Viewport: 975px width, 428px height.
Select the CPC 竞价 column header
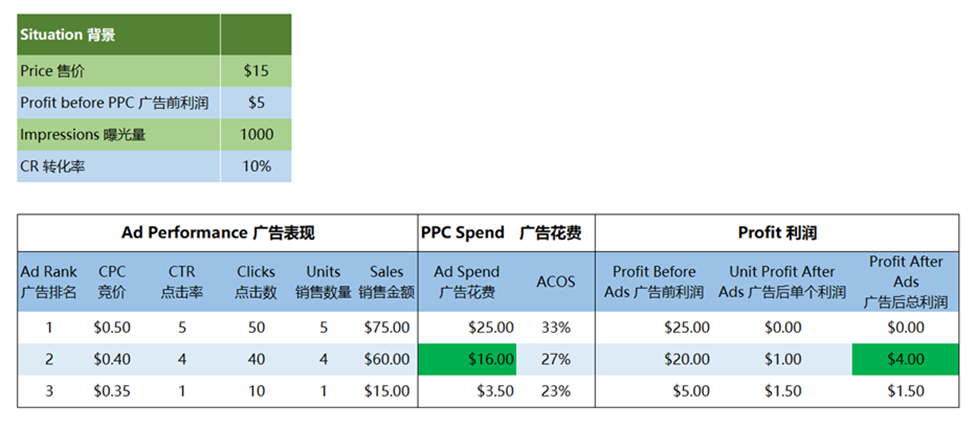click(x=113, y=281)
